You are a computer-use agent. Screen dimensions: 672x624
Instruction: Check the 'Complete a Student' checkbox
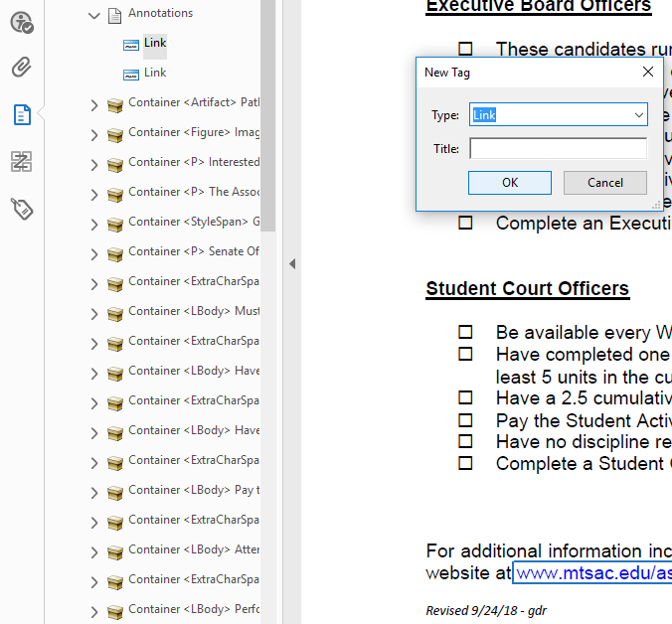[465, 463]
